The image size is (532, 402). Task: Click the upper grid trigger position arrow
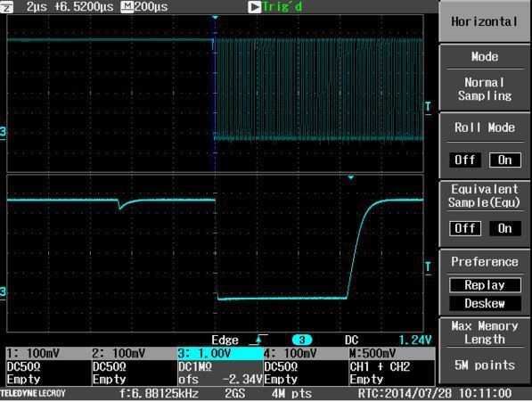(x=215, y=17)
